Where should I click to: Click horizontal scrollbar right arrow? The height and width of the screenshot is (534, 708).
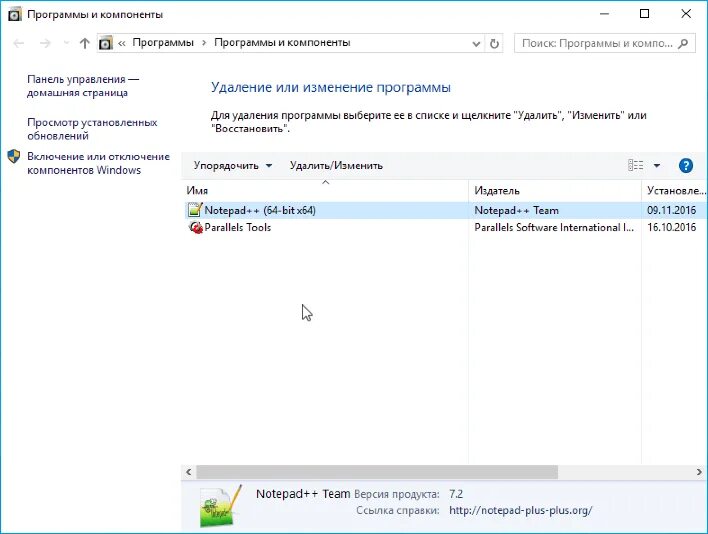point(699,472)
